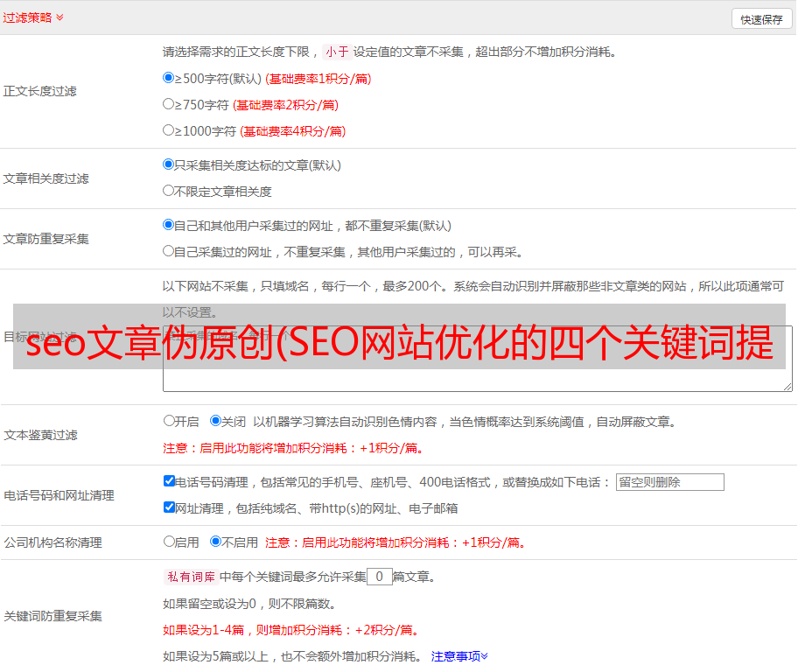798x672 pixels.
Task: Turn on 文本鉴黄过滤 with 开启 radio
Action: pos(169,421)
